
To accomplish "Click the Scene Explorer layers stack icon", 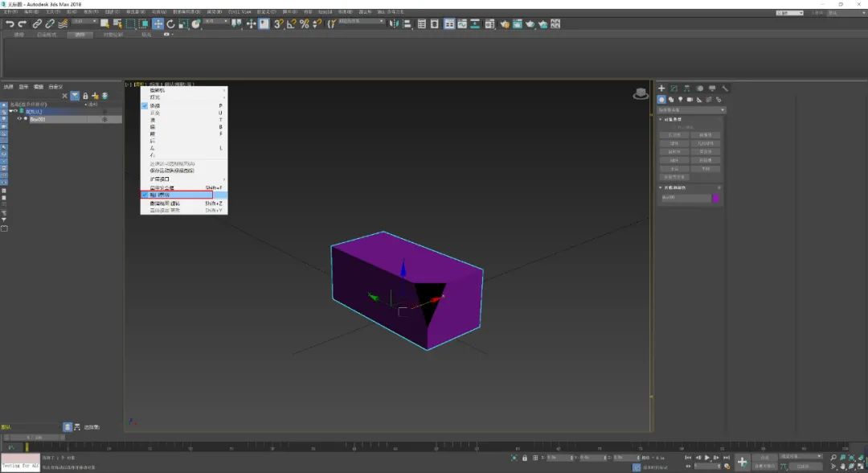I will pos(104,96).
